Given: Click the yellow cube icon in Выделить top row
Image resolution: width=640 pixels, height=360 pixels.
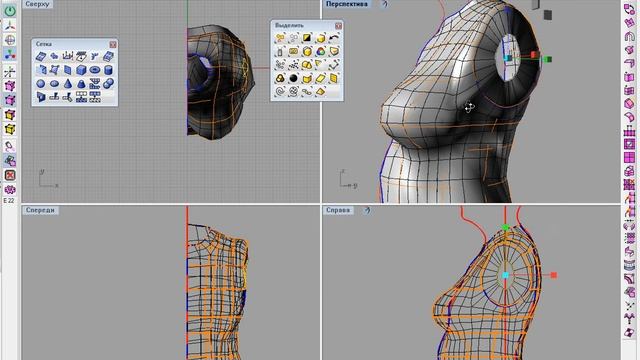Looking at the screenshot, I should click(x=320, y=38).
